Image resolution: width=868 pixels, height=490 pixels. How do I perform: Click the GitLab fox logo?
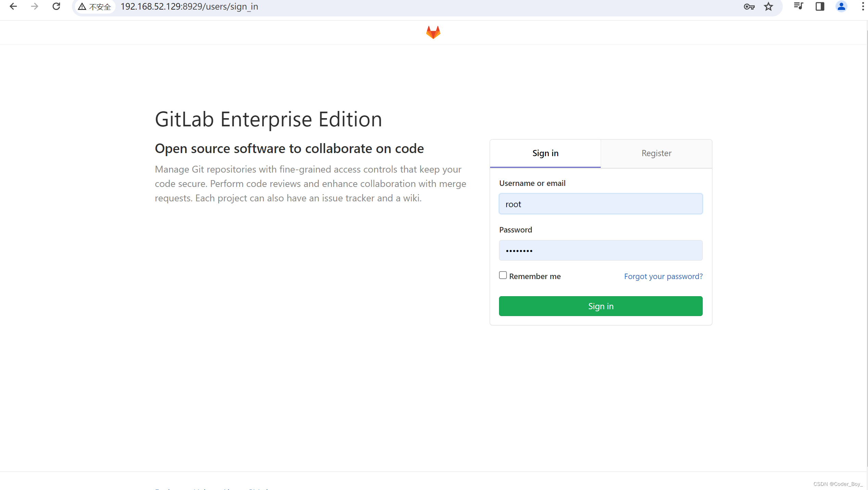[433, 33]
